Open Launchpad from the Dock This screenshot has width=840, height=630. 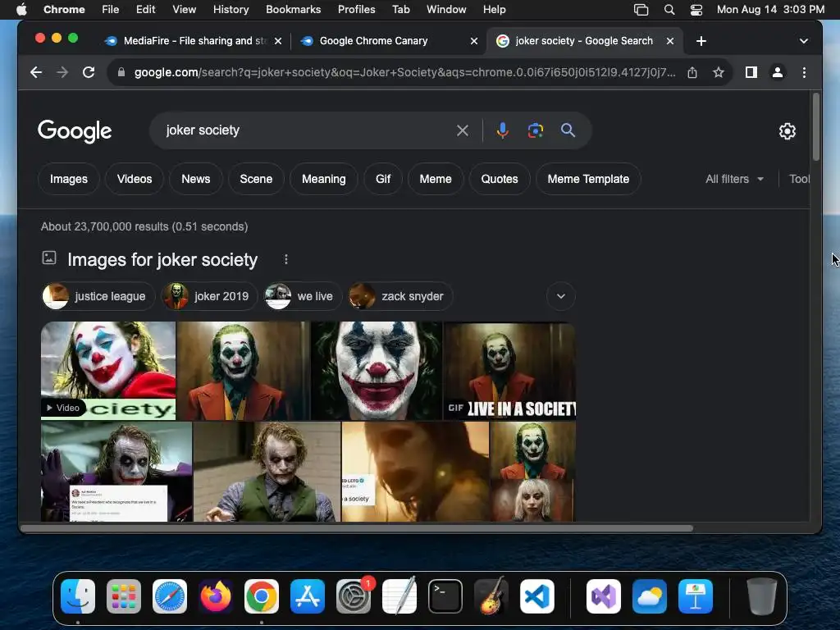pyautogui.click(x=124, y=596)
